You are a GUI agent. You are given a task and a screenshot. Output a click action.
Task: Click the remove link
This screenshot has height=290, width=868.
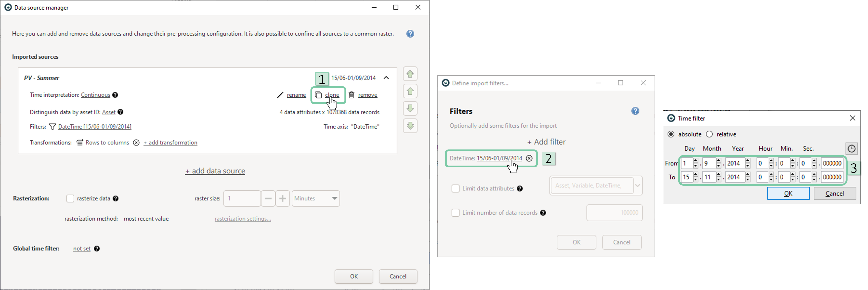[x=368, y=95]
